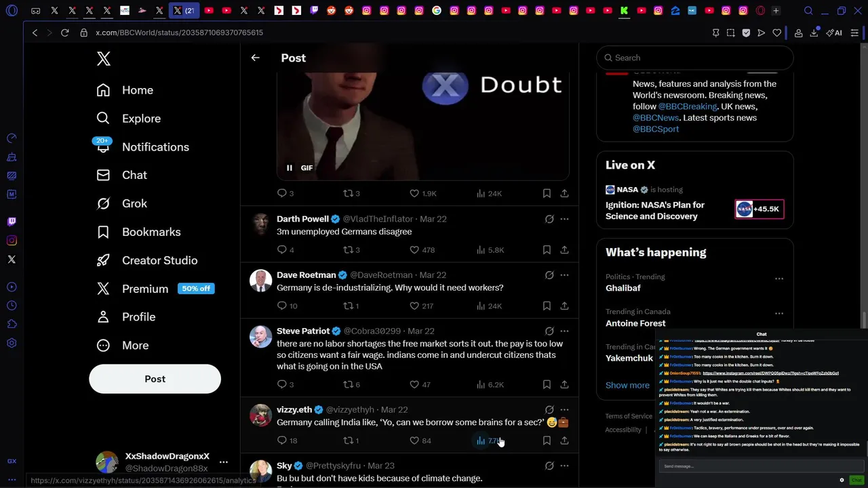Open Instagram in Opera sidebar
Screen dimensions: 868x488
12,241
